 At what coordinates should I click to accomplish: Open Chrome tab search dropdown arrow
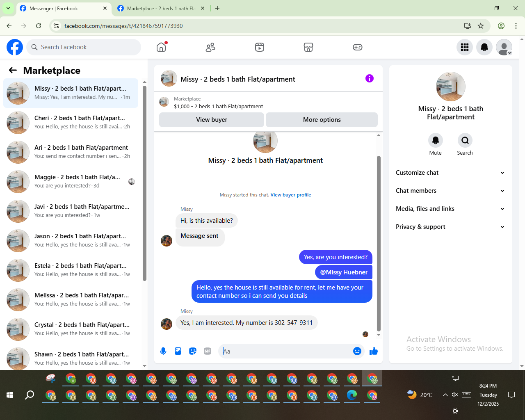pos(8,8)
